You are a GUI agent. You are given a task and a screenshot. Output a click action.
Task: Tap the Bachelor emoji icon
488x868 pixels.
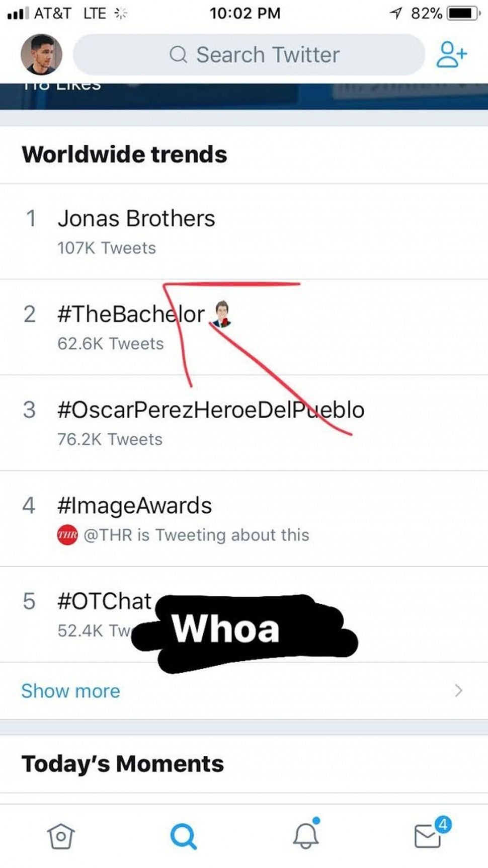(221, 314)
